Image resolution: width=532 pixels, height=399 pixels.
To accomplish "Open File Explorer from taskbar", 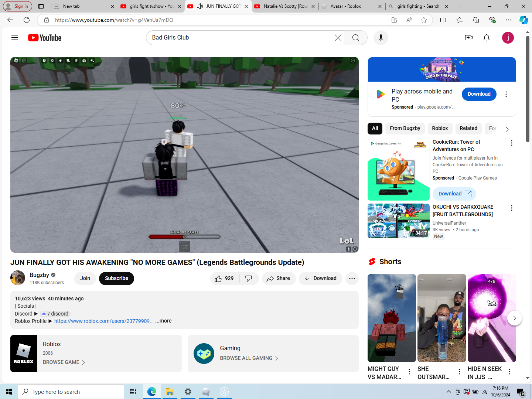I will (170, 392).
